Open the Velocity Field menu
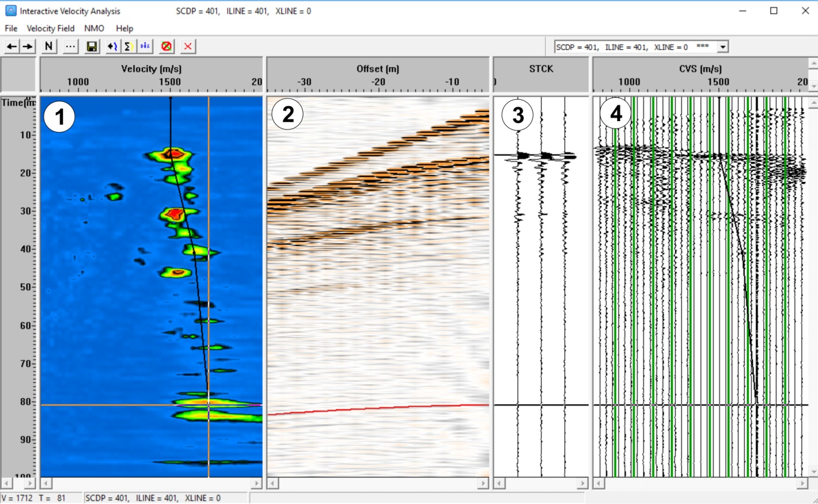 point(51,28)
